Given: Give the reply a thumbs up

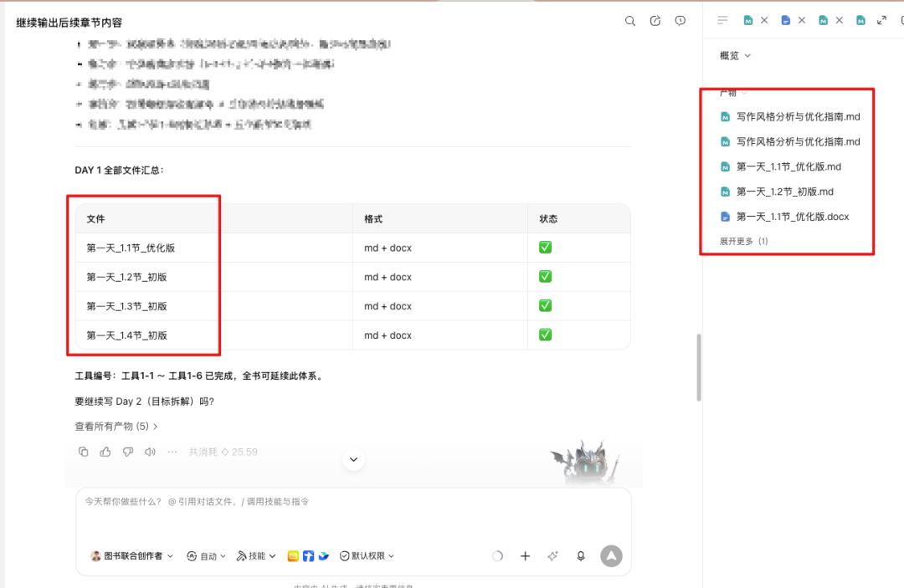Looking at the screenshot, I should (105, 453).
